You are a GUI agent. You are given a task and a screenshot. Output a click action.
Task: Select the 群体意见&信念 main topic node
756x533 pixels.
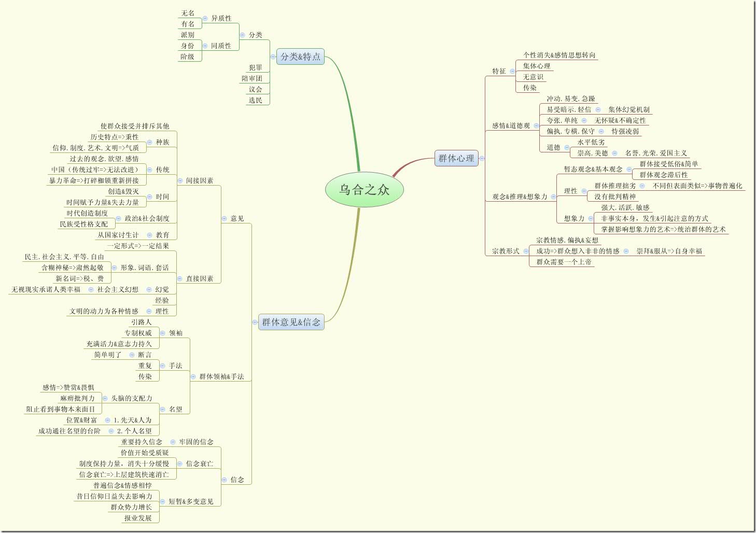coord(291,322)
